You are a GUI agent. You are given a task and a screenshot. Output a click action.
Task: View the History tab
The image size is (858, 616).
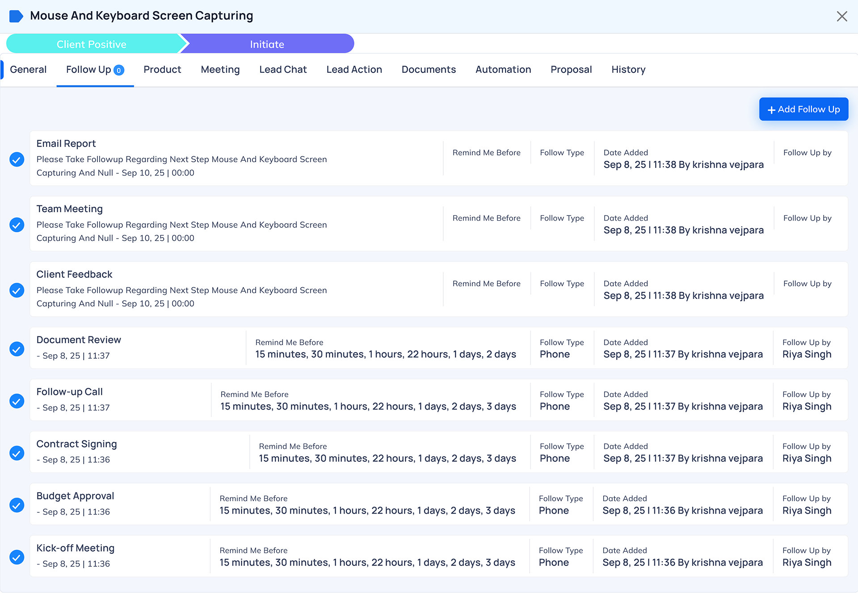tap(628, 70)
